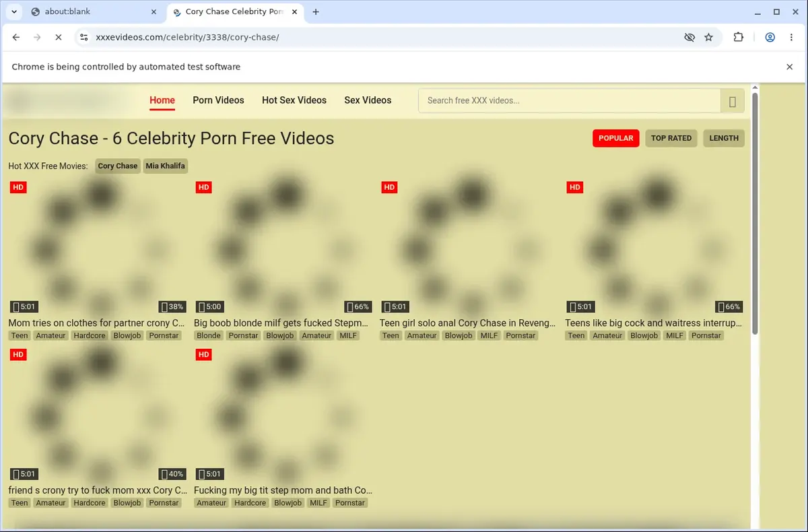Sort videos by TOP RATED

click(x=671, y=138)
